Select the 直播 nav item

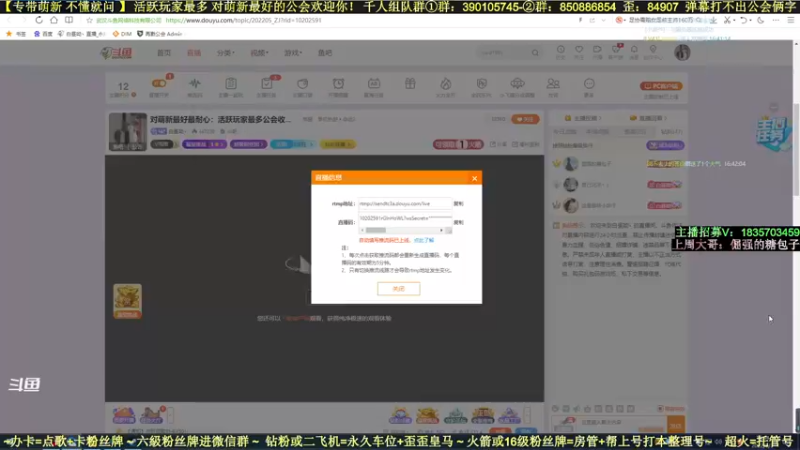tap(194, 53)
